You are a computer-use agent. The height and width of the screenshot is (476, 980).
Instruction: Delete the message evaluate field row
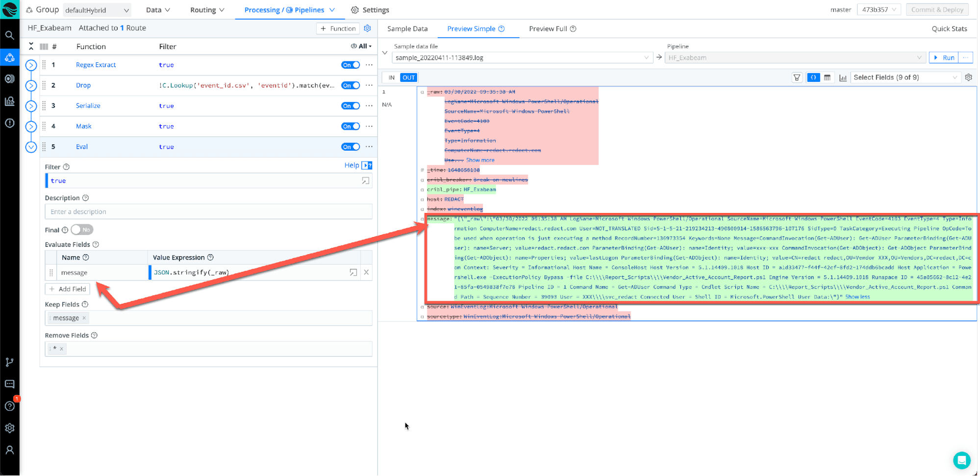(366, 272)
